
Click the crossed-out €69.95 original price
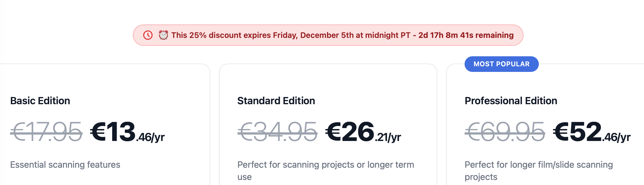point(505,132)
